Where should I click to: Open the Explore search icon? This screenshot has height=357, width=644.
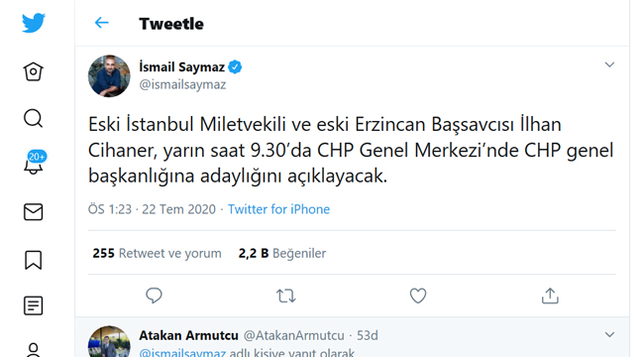pos(34,118)
